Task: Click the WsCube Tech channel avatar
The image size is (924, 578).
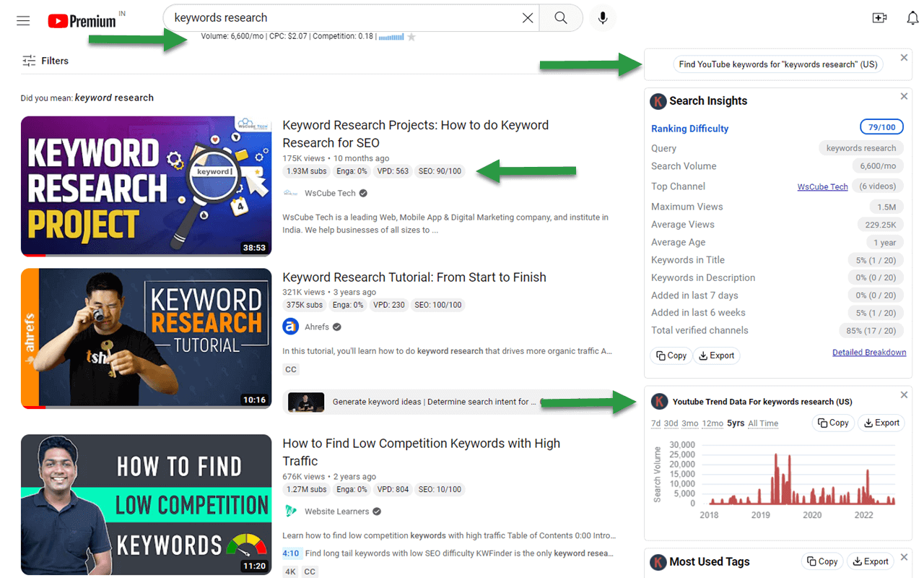Action: [290, 192]
